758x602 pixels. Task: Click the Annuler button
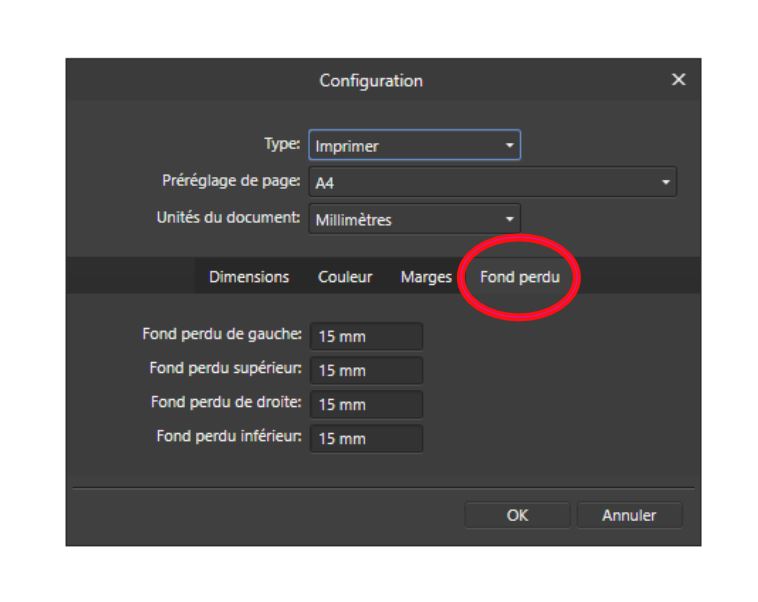coord(629,515)
